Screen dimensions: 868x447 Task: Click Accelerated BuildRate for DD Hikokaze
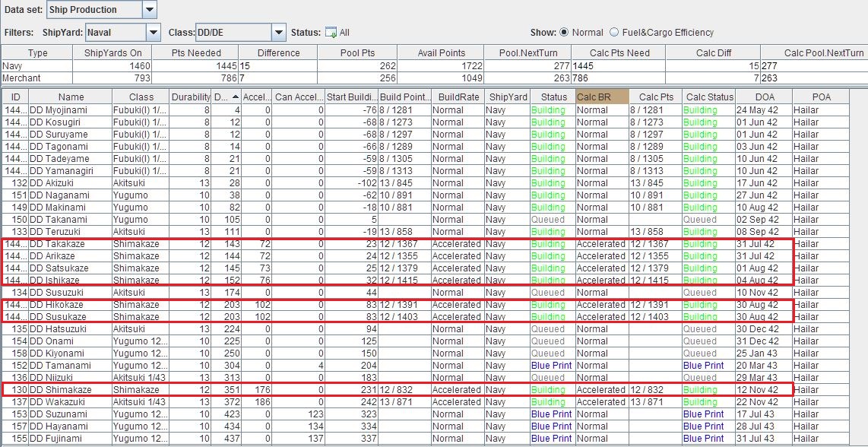457,305
